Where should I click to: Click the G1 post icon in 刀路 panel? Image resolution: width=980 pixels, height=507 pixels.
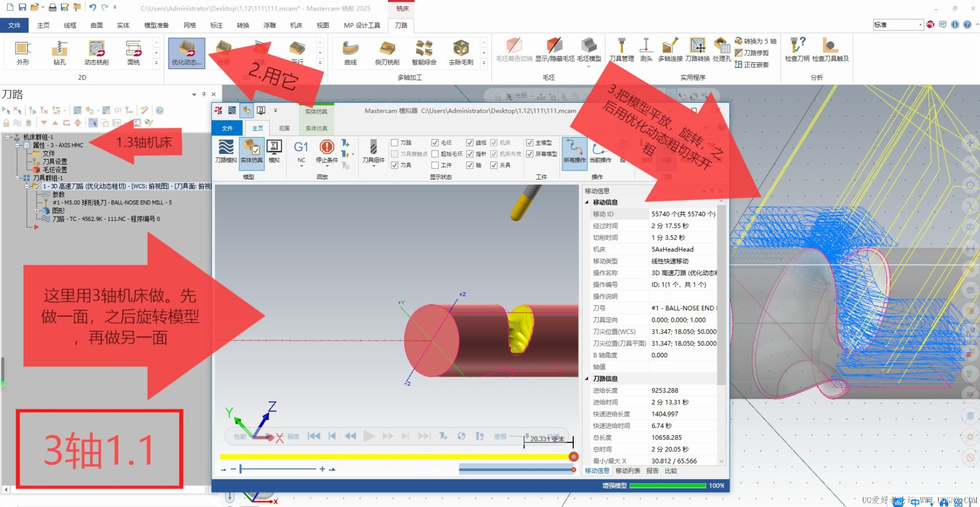117,110
